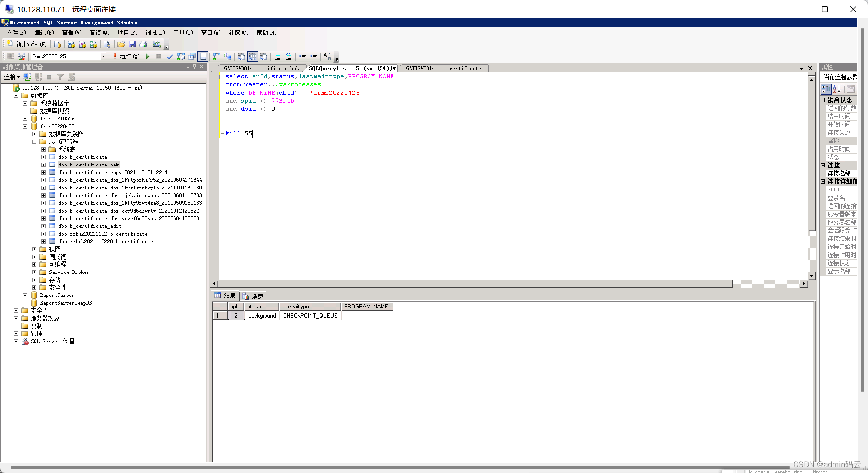Click the spid column header
The image size is (868, 473).
(236, 307)
